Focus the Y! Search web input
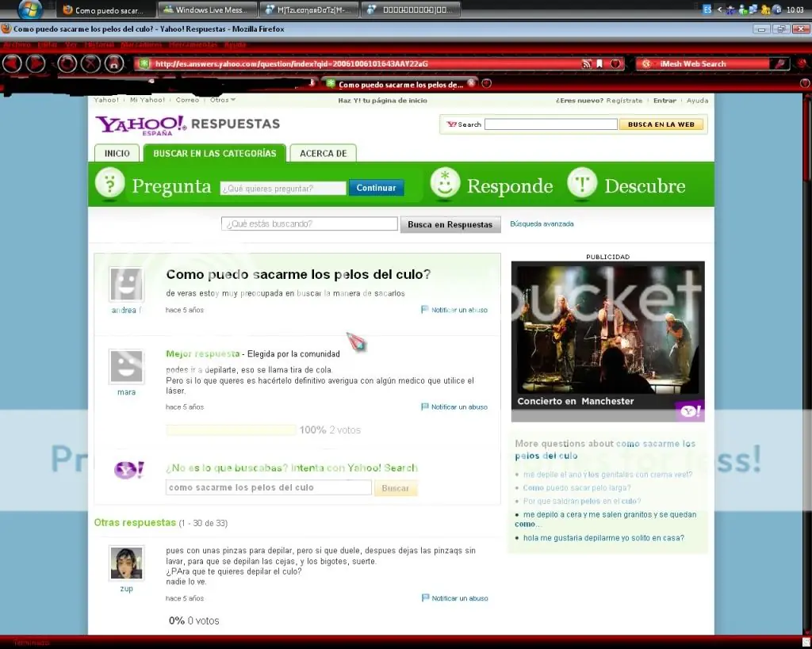 [x=550, y=124]
